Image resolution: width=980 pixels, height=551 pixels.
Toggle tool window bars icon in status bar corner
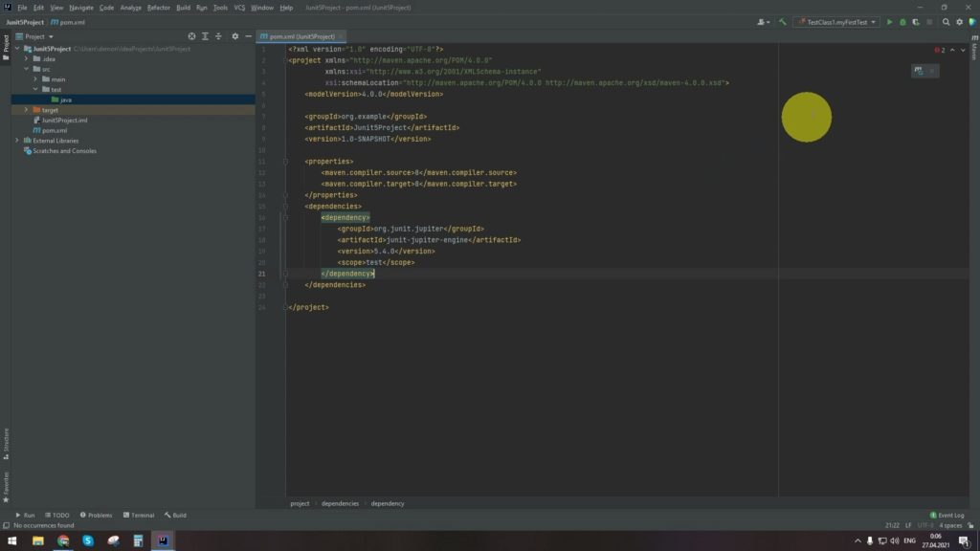7,525
